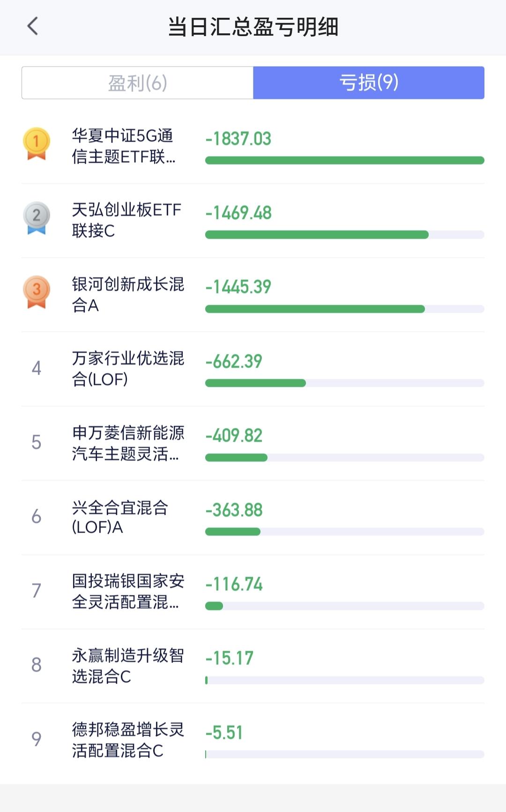506x812 pixels.
Task: Tap the -1837.03 loss progress bar
Action: [344, 160]
